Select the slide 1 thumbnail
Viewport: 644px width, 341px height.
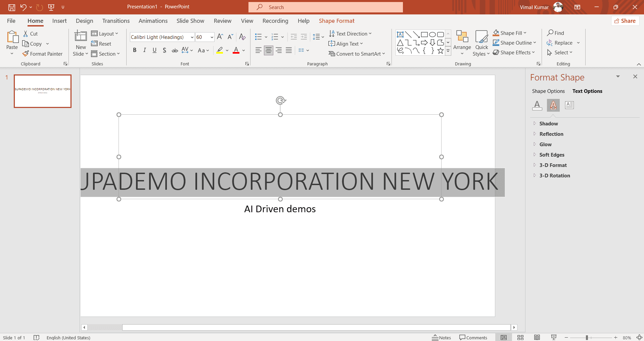point(42,91)
